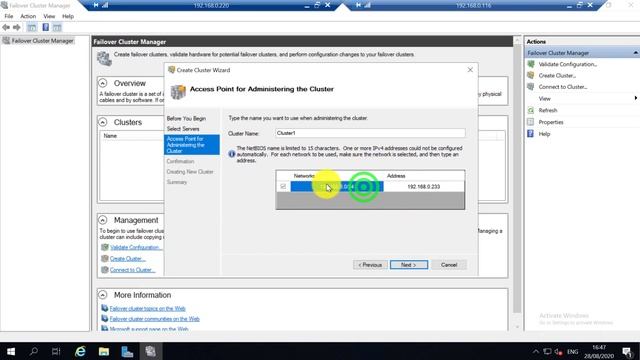Open Failover cluster topics on the Web
Image resolution: width=640 pixels, height=360 pixels.
147,309
